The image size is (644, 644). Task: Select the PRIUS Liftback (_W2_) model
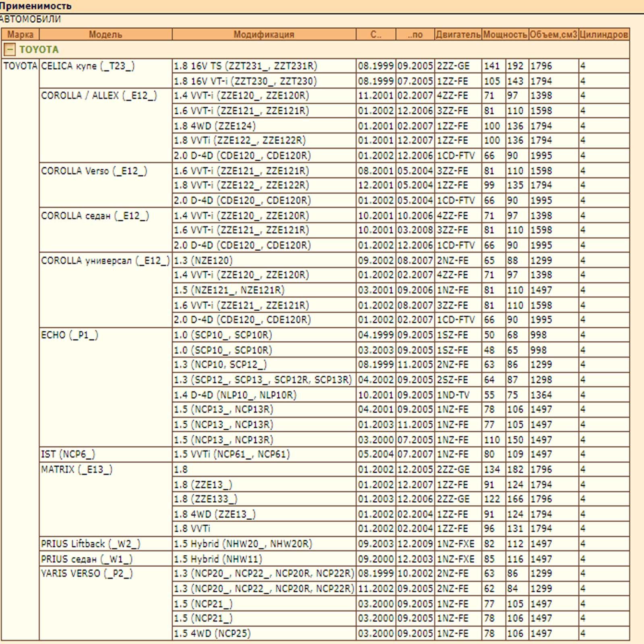click(x=91, y=544)
